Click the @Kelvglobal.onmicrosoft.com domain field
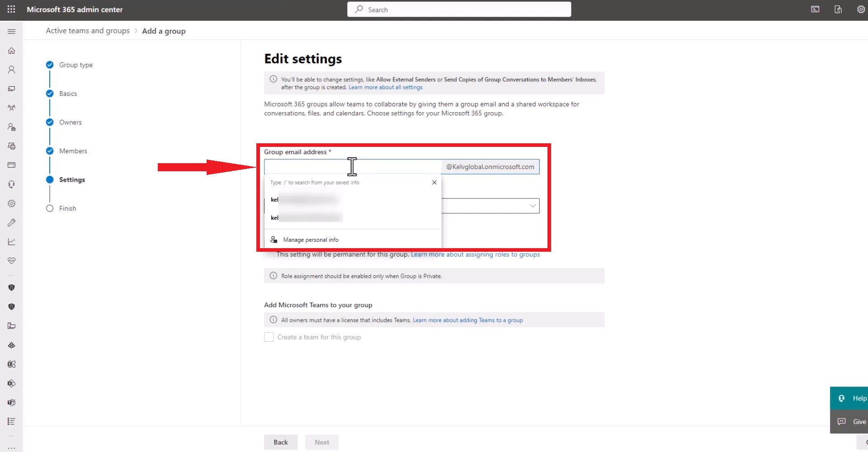 coord(490,167)
